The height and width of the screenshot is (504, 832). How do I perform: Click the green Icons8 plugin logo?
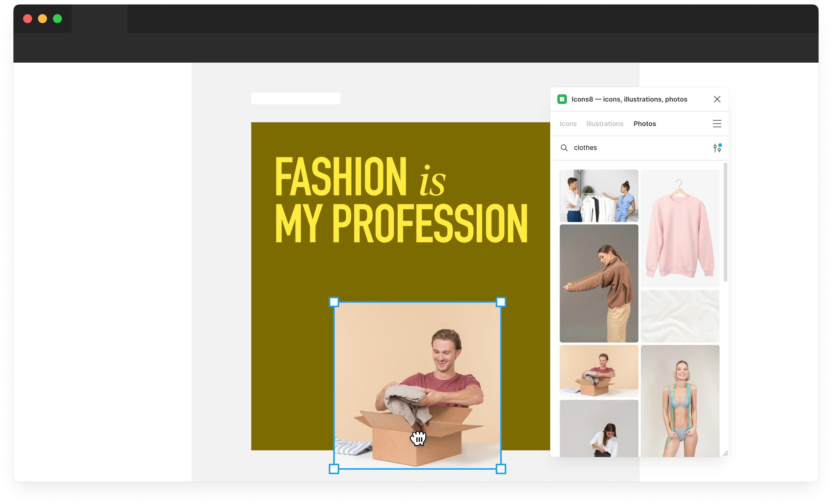562,99
